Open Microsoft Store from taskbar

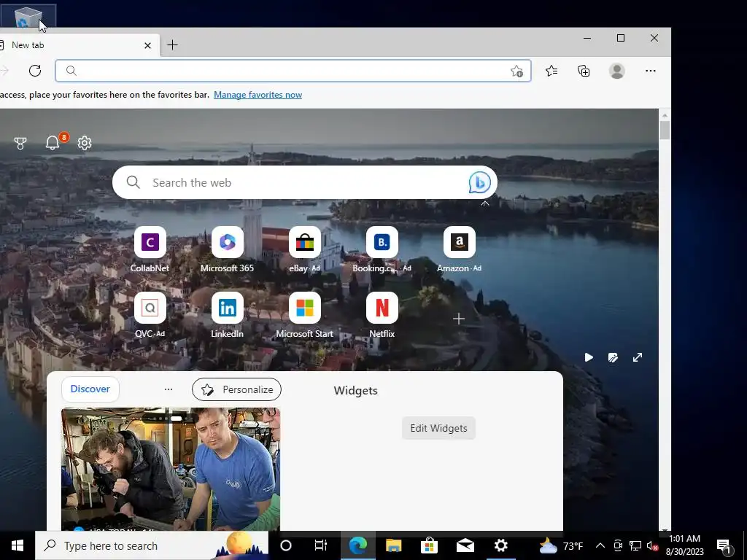(x=429, y=545)
